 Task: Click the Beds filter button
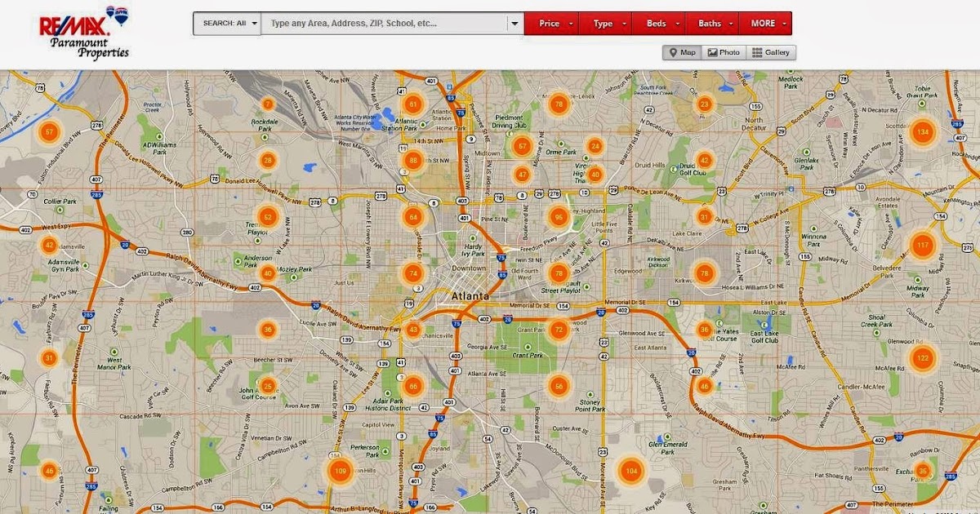tap(659, 24)
